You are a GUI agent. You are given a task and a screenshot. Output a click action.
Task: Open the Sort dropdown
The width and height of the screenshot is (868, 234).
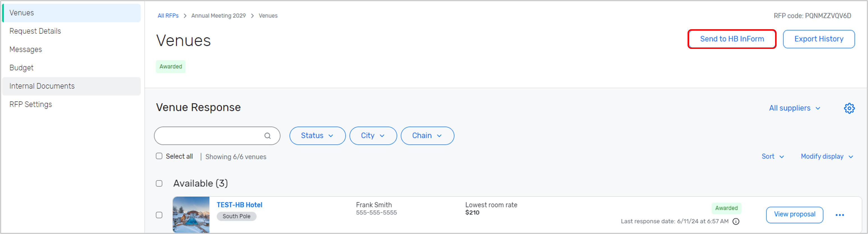773,156
